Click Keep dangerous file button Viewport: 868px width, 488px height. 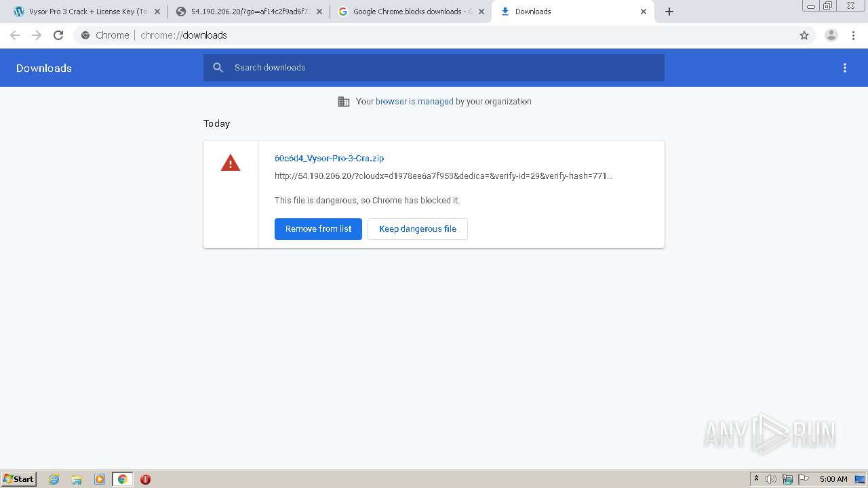coord(418,229)
